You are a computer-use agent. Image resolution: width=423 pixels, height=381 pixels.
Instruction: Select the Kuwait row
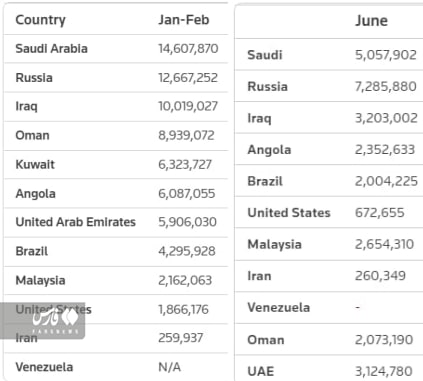pyautogui.click(x=116, y=165)
